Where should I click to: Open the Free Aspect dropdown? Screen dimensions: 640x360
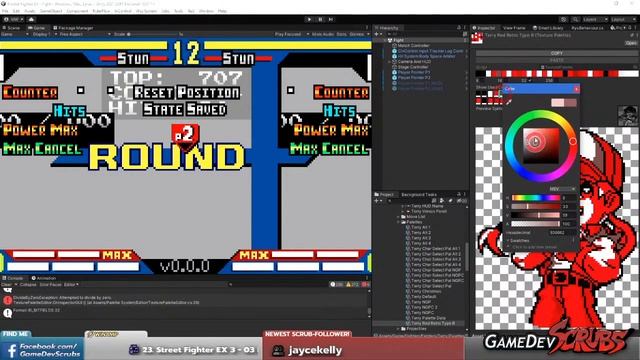[84, 34]
